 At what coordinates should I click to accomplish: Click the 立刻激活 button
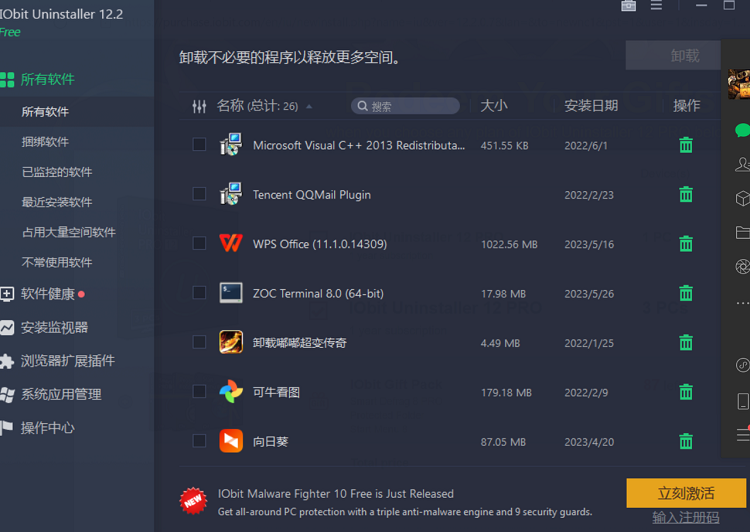686,493
